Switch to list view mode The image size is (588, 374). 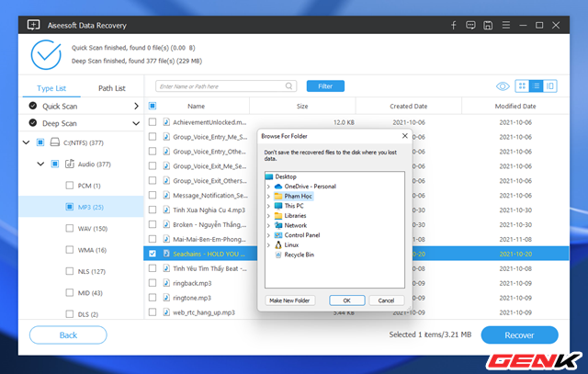point(537,85)
